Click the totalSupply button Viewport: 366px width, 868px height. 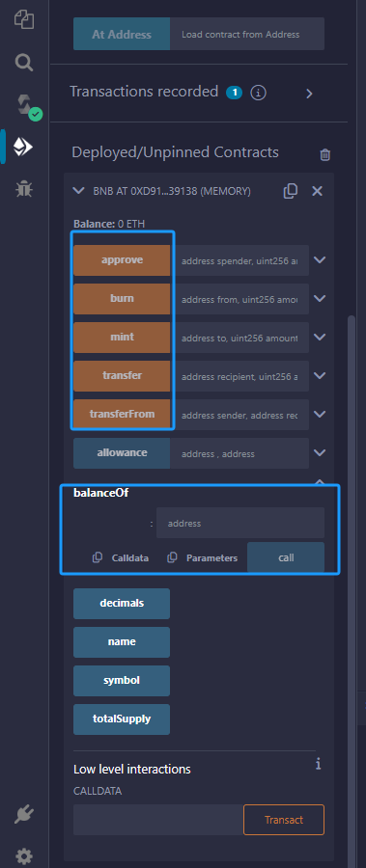pos(122,719)
